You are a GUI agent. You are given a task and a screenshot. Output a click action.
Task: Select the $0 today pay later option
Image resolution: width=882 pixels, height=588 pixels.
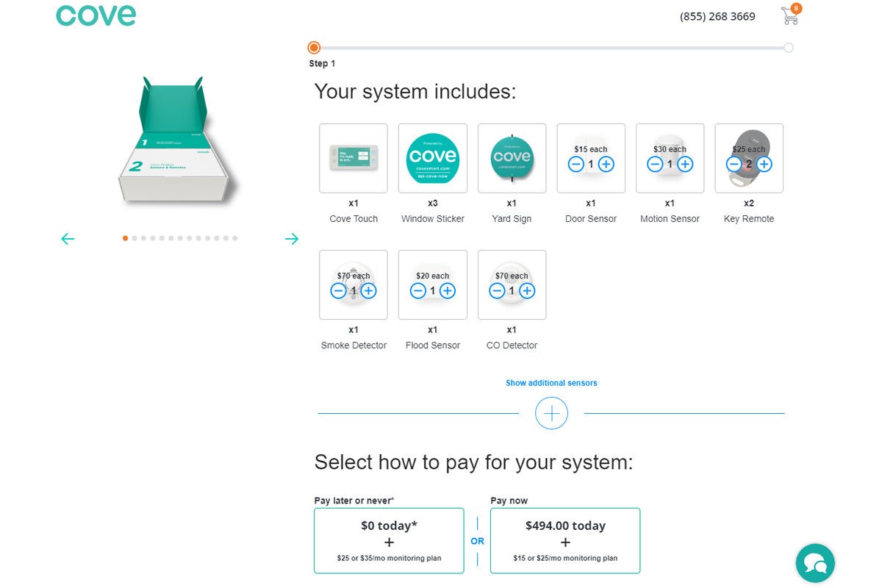point(389,540)
